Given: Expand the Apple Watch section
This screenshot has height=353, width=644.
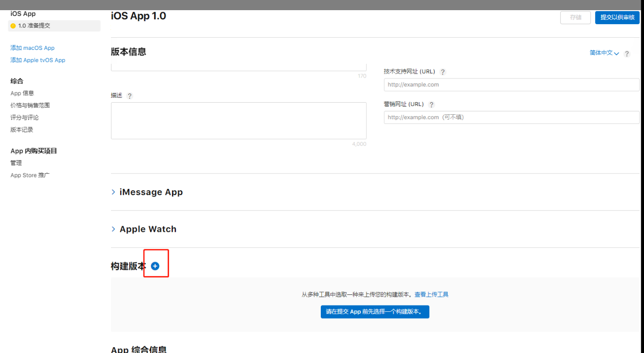Looking at the screenshot, I should point(143,229).
